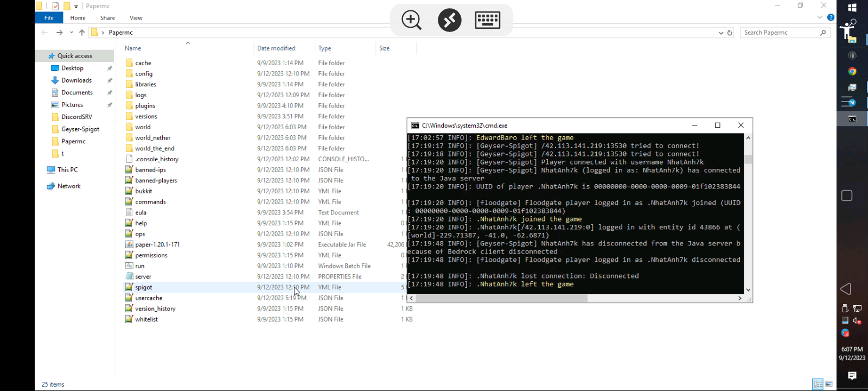Switch to details view layout

click(x=818, y=384)
